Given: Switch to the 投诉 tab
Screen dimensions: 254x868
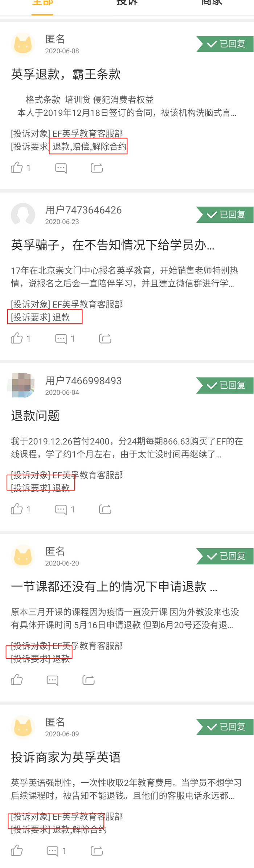Looking at the screenshot, I should point(127,3).
